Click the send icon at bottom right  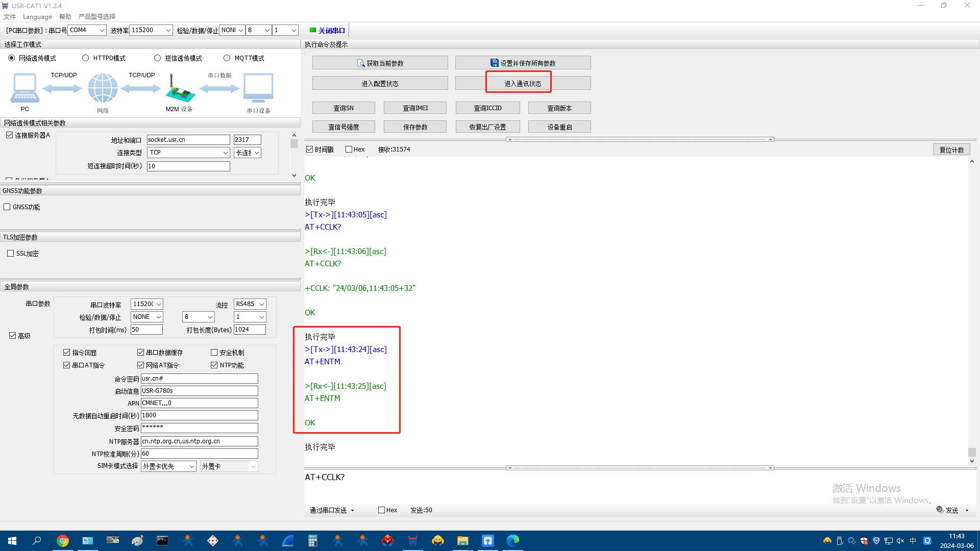pos(940,510)
